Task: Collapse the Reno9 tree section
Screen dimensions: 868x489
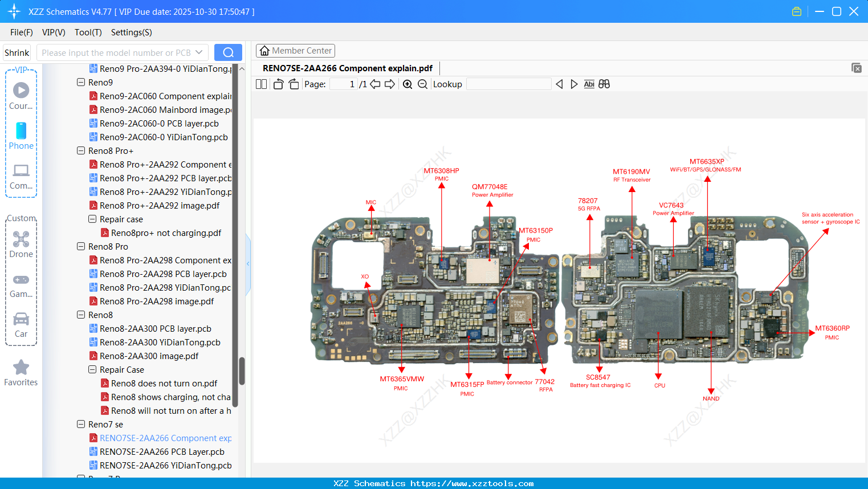Action: coord(80,82)
